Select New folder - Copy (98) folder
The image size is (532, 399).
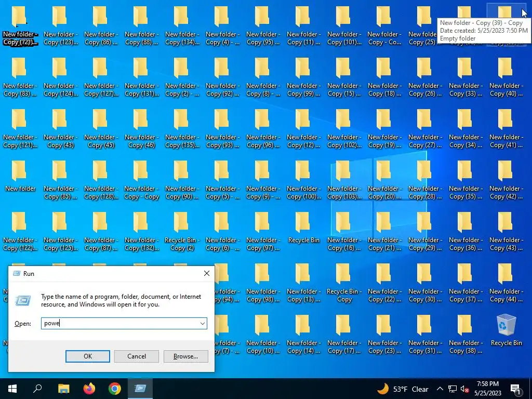coord(263,283)
